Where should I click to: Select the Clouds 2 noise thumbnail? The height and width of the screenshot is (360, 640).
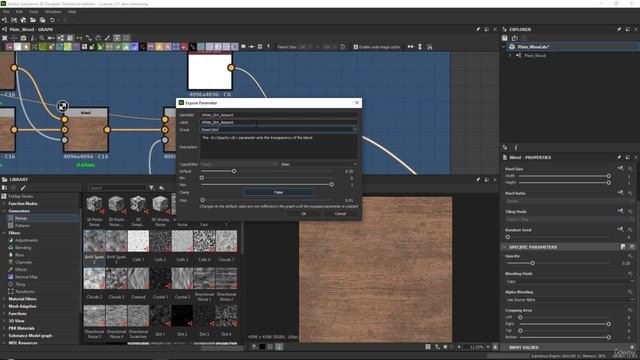point(94,278)
